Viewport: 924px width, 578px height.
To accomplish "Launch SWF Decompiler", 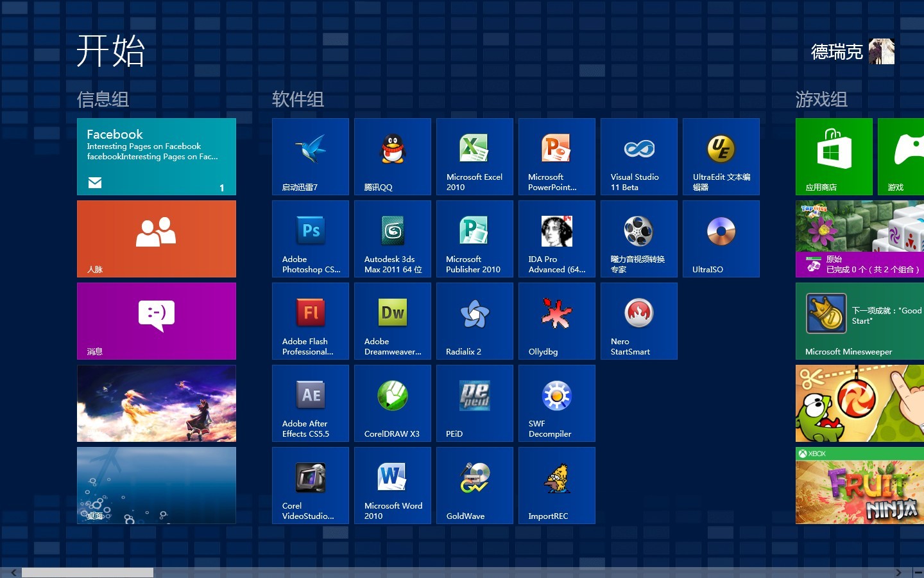I will click(557, 403).
